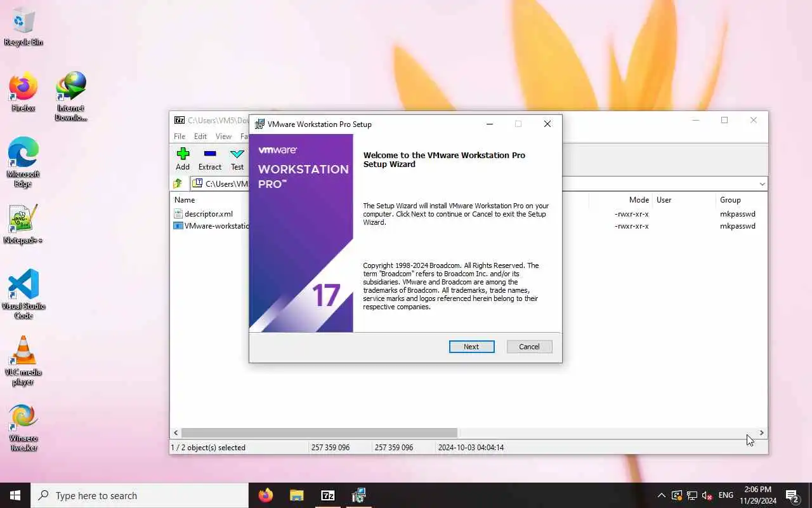Image resolution: width=812 pixels, height=508 pixels.
Task: Expand the 7-Zip address path dropdown
Action: pyautogui.click(x=762, y=184)
